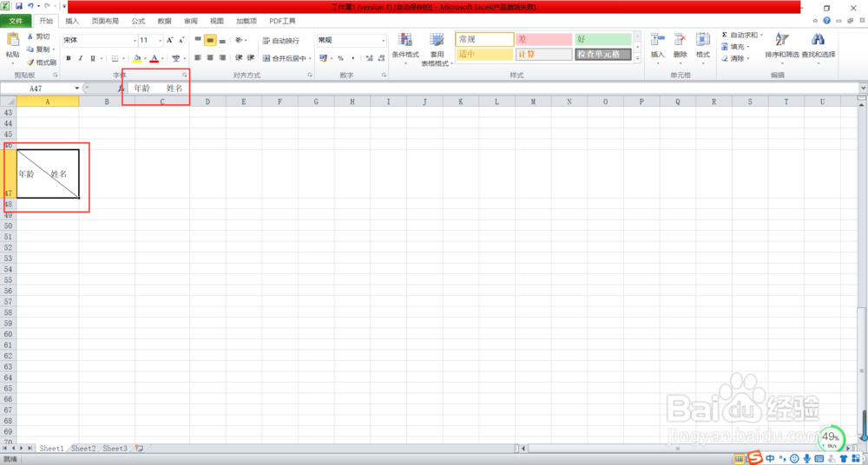Click Merge and Center (合并后居中)
This screenshot has width=868, height=465.
(285, 57)
